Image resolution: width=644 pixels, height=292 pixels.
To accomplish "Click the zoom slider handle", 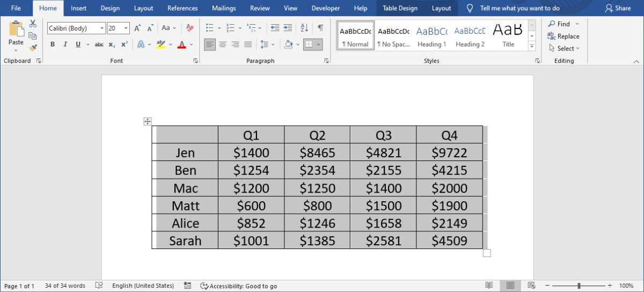I will 579,286.
